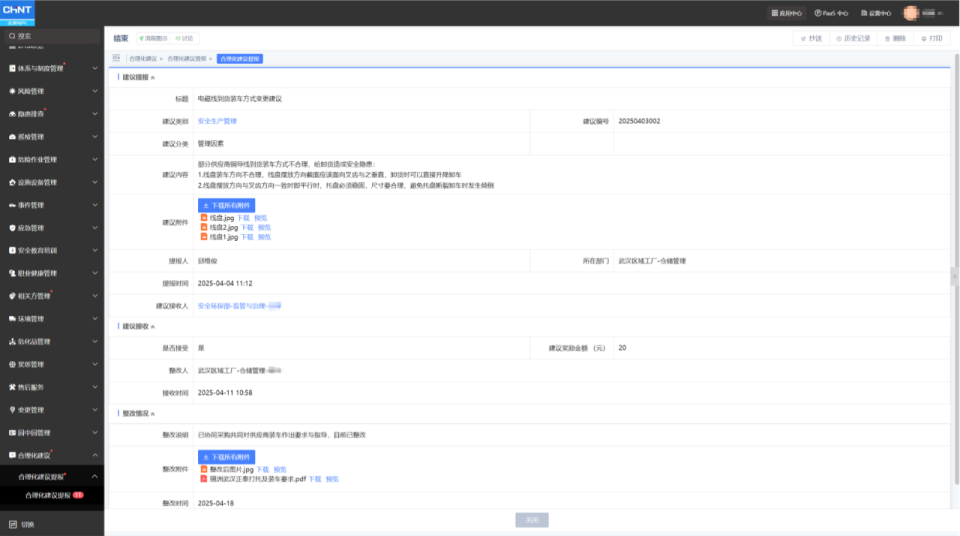Expand the 隐患排查 menu chevron
This screenshot has width=960, height=536.
(x=95, y=114)
